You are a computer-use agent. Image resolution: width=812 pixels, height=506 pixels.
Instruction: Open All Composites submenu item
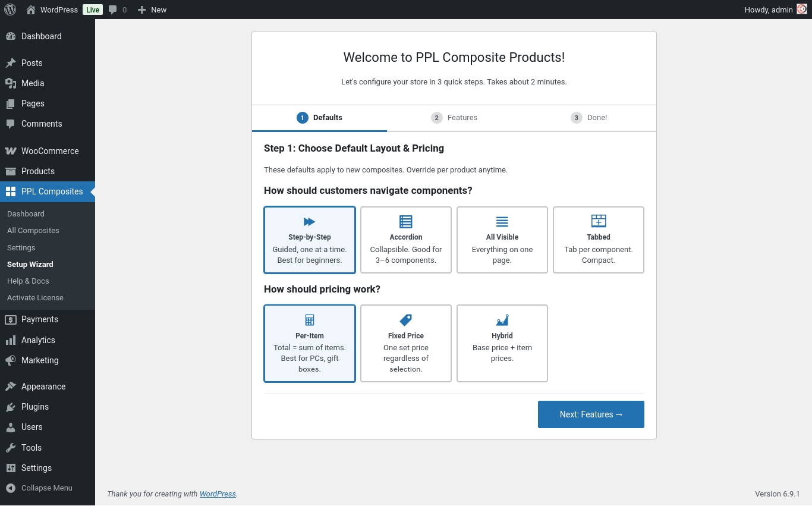click(33, 231)
